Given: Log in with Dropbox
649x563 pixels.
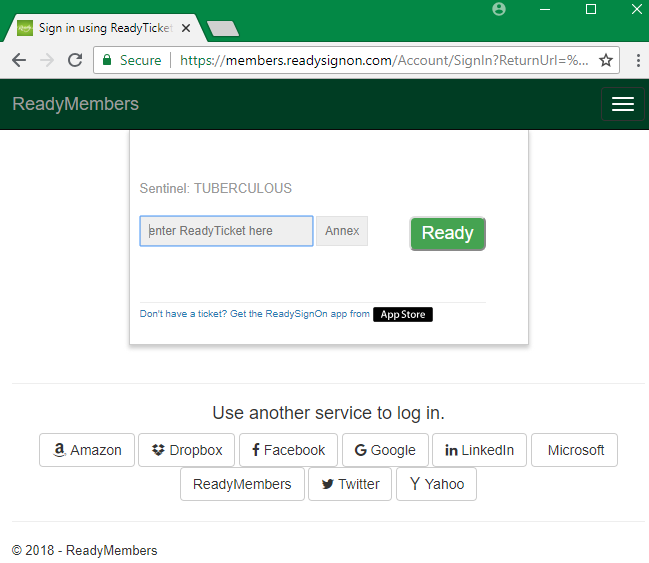Looking at the screenshot, I should pos(186,450).
